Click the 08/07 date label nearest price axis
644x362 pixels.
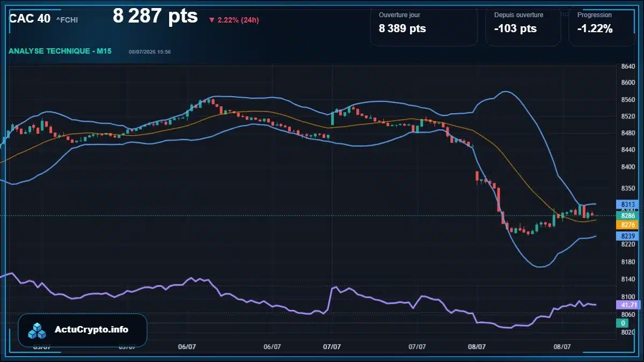(562, 346)
